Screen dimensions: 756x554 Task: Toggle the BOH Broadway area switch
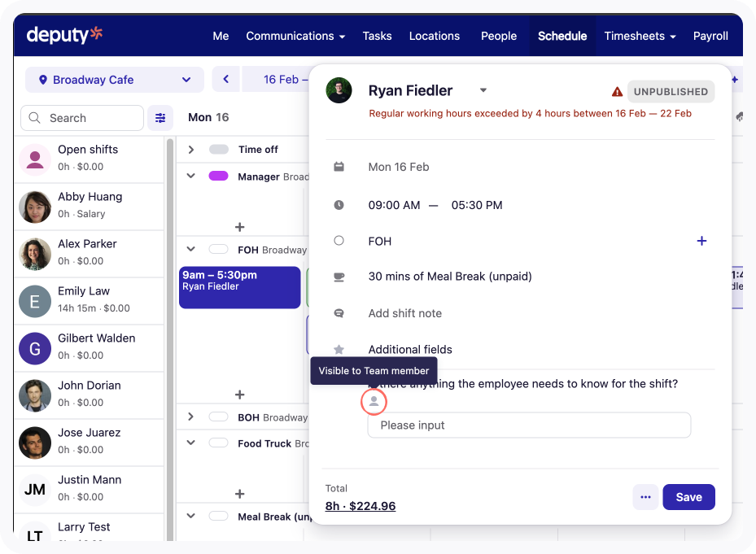[218, 417]
